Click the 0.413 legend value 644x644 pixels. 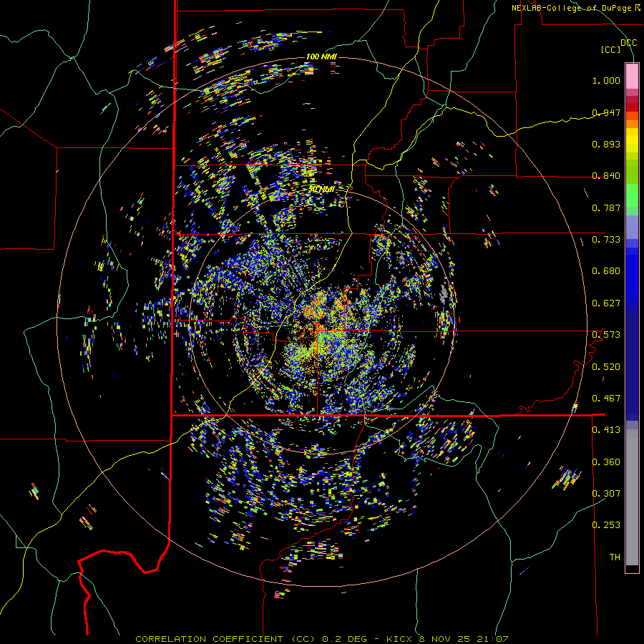pos(606,430)
